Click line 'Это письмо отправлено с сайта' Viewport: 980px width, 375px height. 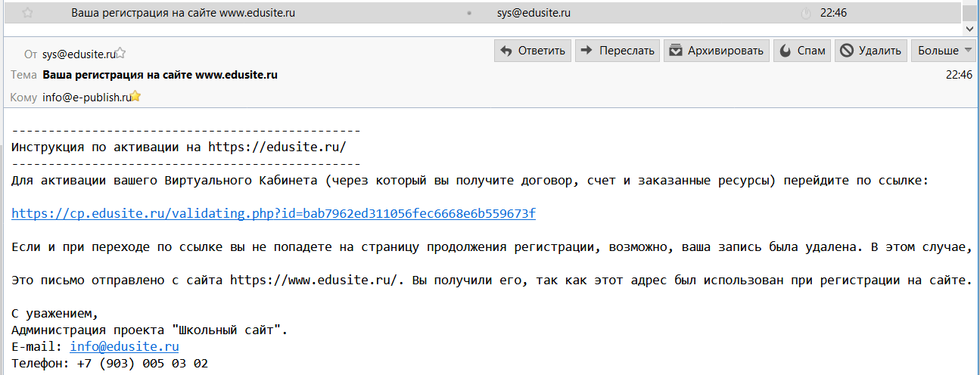click(x=491, y=280)
